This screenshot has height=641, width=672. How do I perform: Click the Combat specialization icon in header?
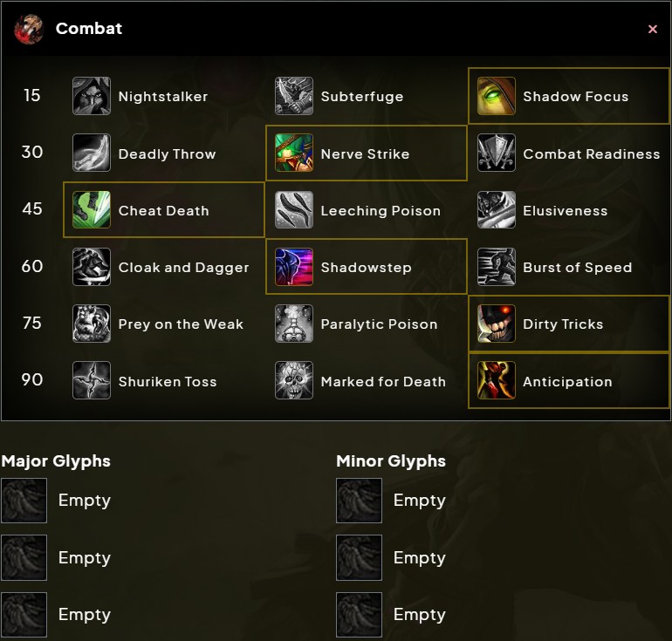pyautogui.click(x=29, y=29)
